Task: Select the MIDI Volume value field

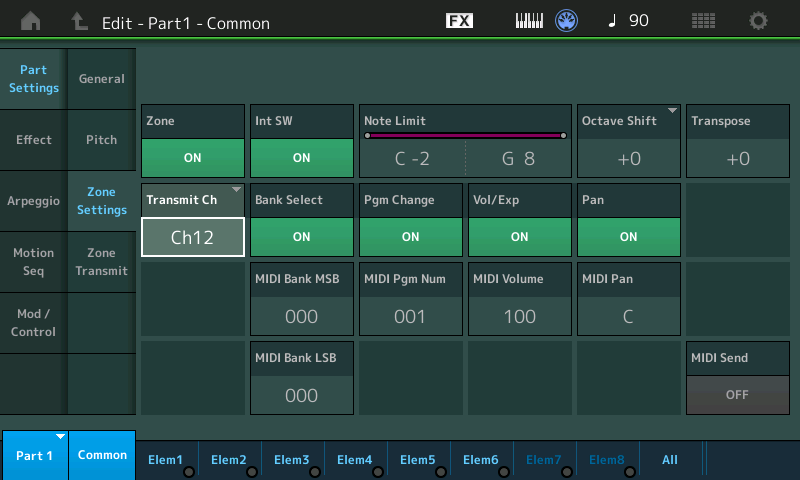Action: 519,316
